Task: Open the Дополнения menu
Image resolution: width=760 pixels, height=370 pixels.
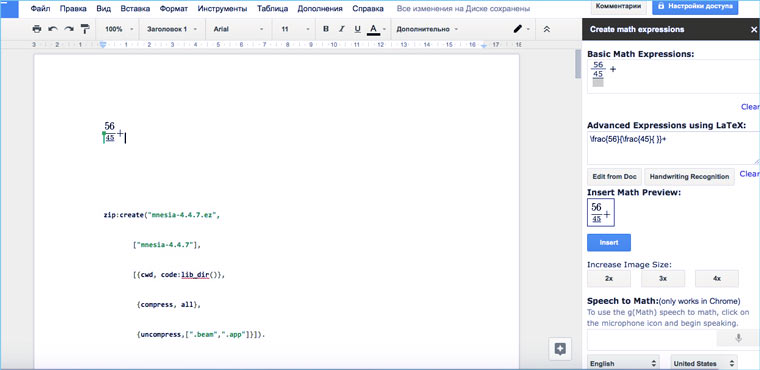Action: 319,9
